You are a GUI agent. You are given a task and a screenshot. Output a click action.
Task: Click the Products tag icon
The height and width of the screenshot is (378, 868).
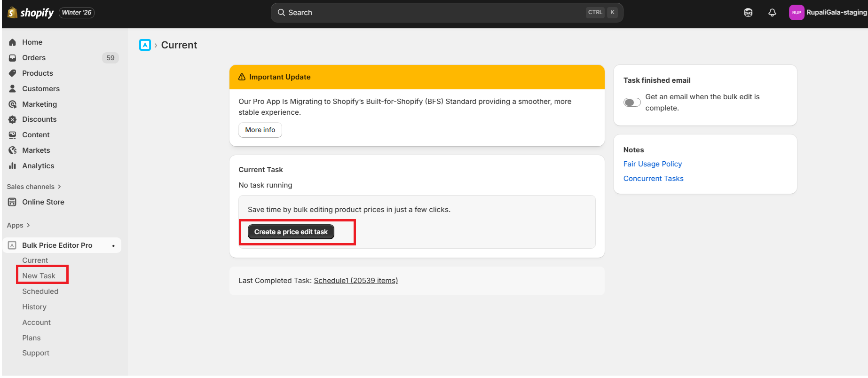(13, 73)
